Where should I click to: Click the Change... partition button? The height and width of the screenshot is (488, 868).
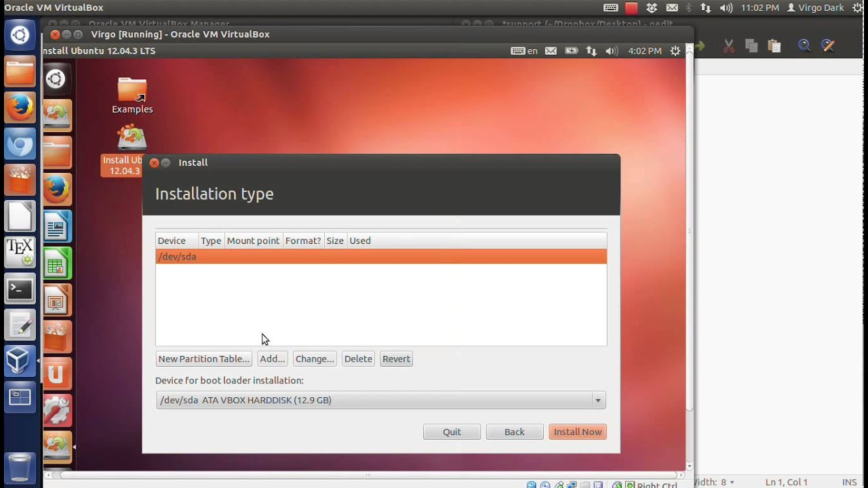pos(315,359)
